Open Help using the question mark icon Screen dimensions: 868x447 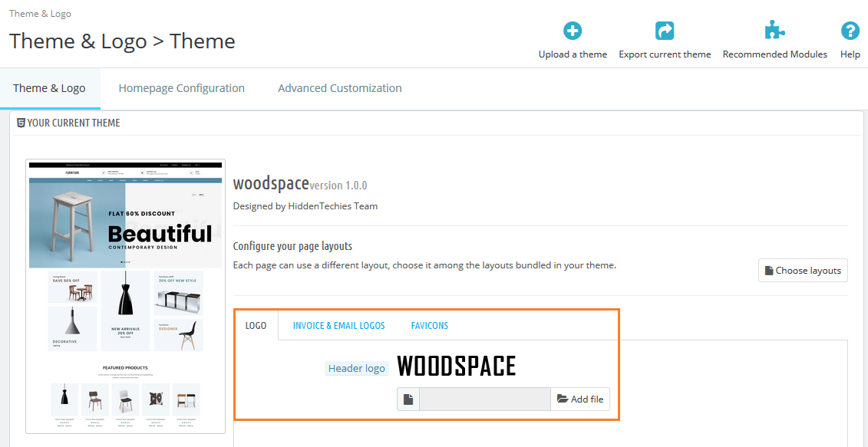850,31
